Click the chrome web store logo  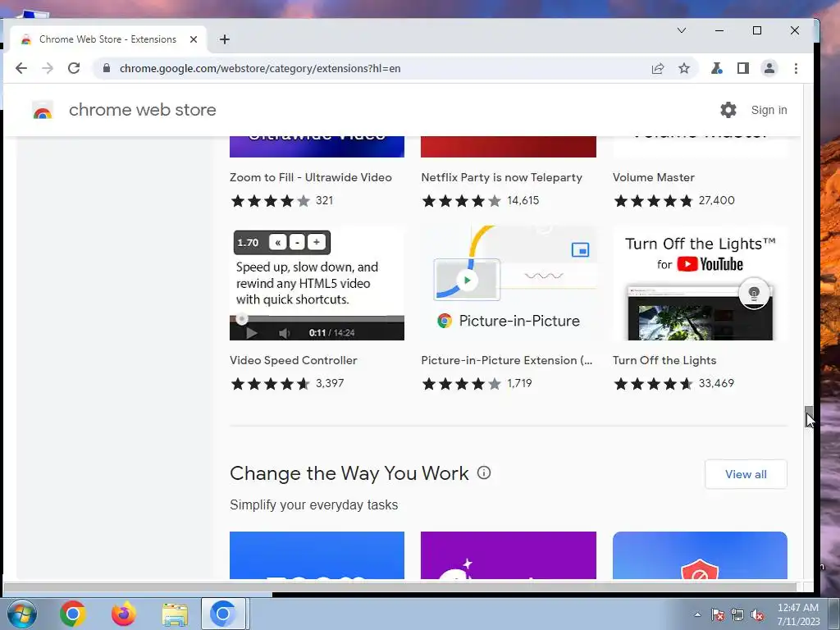(x=43, y=110)
